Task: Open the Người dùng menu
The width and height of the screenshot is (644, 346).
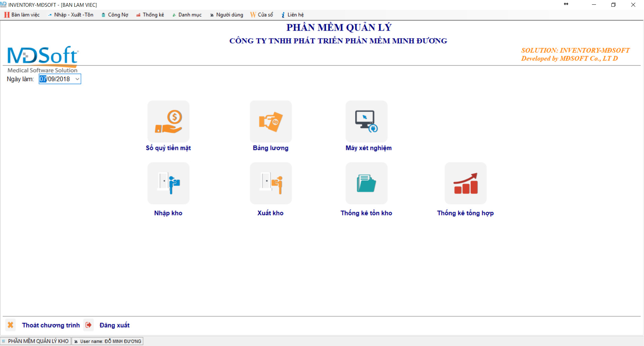Action: pos(226,15)
